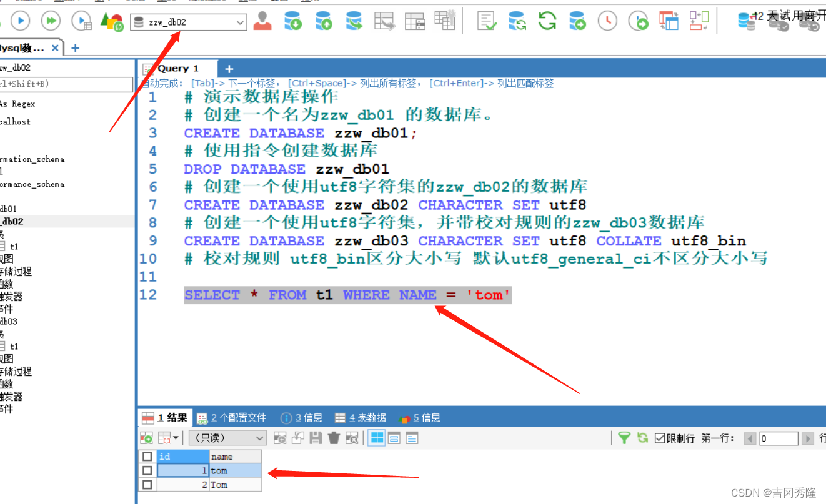The height and width of the screenshot is (504, 826).
Task: Click the checklist icon with green checkmark
Action: click(x=487, y=21)
